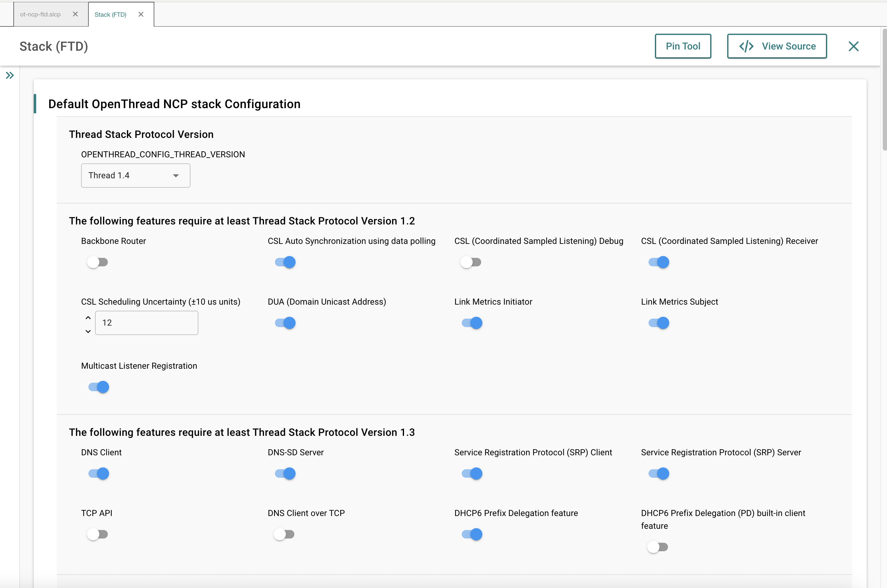Enable the Backbone Router toggle
Viewport: 887px width, 588px height.
pos(98,262)
